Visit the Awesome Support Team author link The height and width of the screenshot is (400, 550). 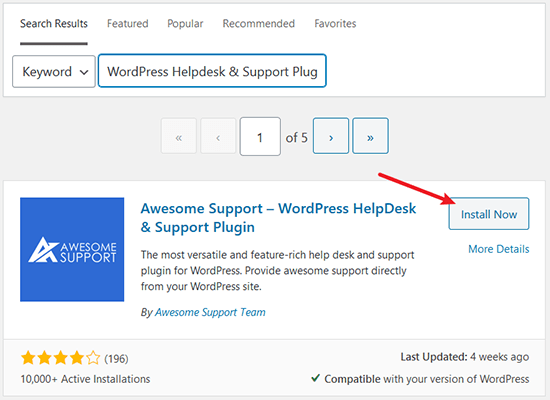pyautogui.click(x=210, y=312)
